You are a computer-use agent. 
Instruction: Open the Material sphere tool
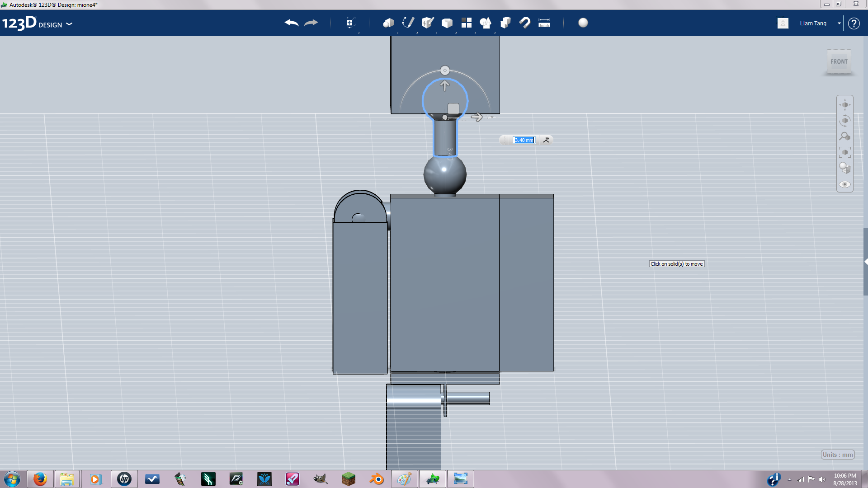coord(583,23)
